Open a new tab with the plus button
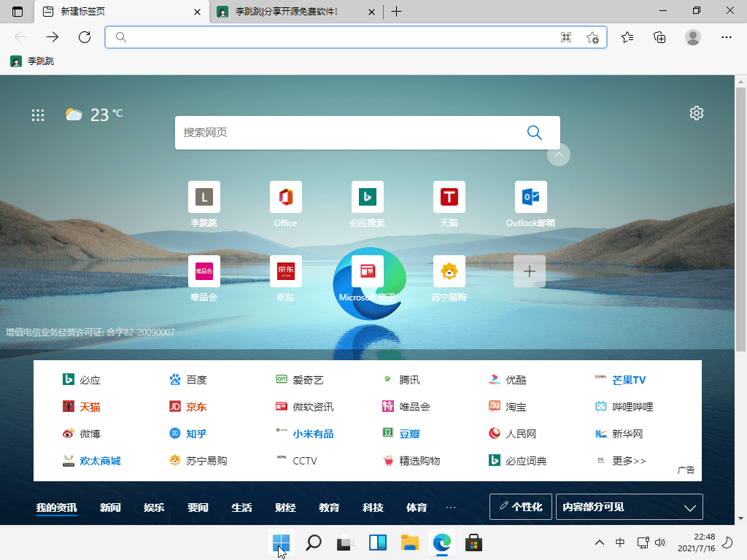 [x=396, y=12]
